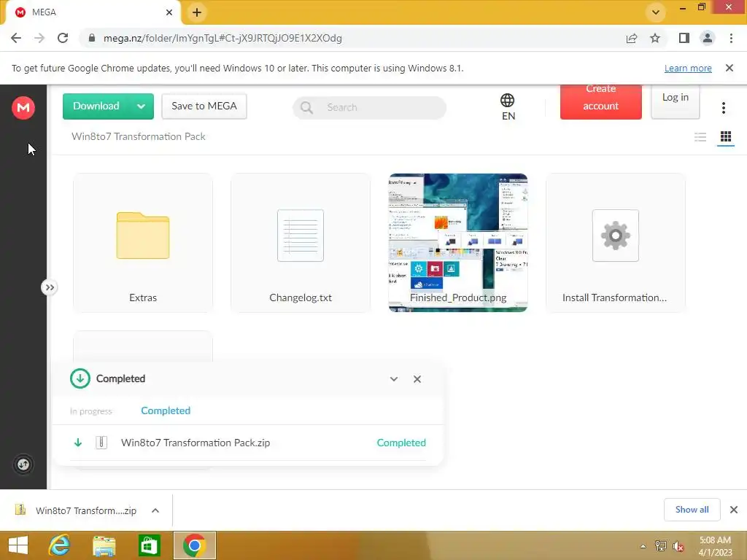747x560 pixels.
Task: Click the circled download icon beside Completed heading
Action: [x=80, y=378]
